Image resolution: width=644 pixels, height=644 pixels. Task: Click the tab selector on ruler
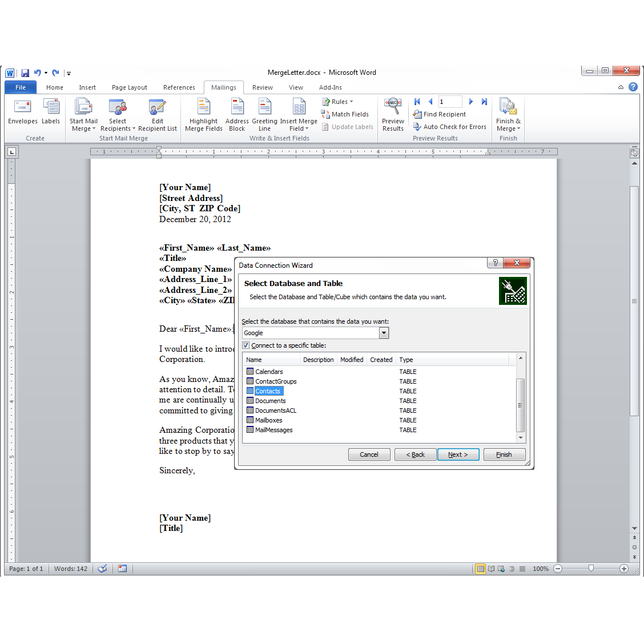tap(11, 152)
